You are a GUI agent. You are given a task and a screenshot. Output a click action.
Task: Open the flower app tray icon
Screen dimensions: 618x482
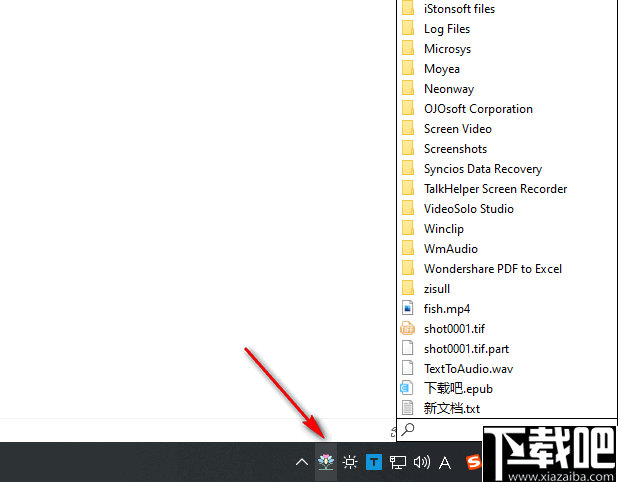(326, 462)
